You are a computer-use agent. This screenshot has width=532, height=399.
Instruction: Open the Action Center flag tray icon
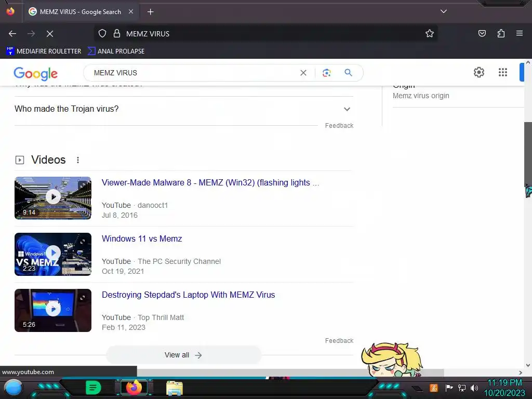(448, 388)
